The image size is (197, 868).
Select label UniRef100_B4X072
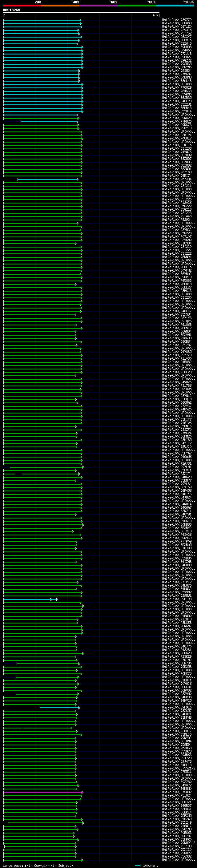tap(177, 785)
